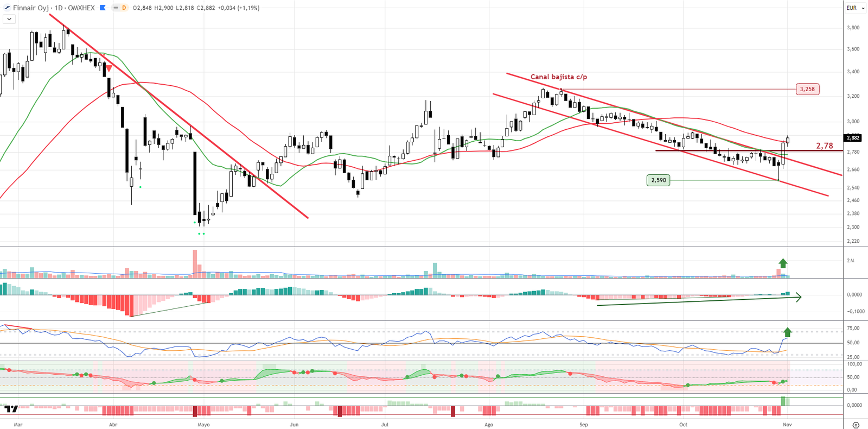Toggle the orange D data-mode indicator
The width and height of the screenshot is (868, 429).
pos(124,8)
